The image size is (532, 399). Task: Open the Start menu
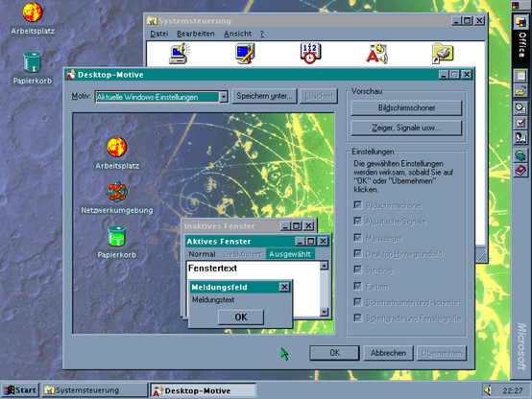pyautogui.click(x=20, y=390)
